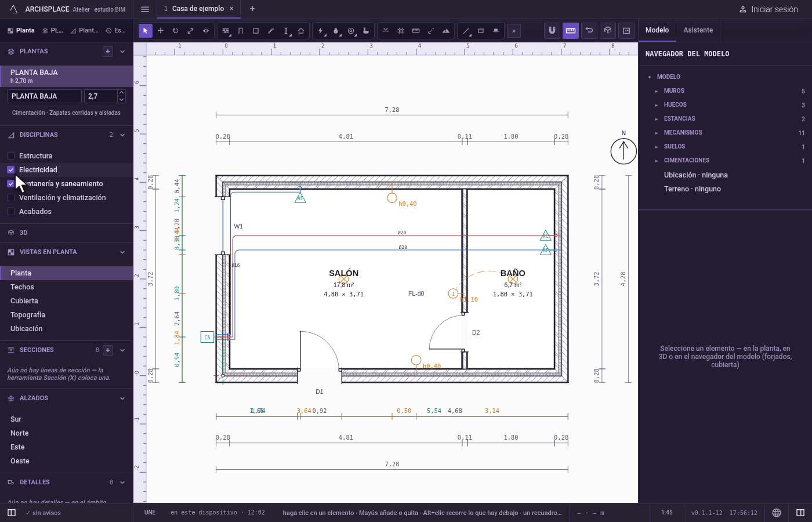The image size is (812, 522).
Task: Open a new tab with the plus button
Action: click(252, 9)
